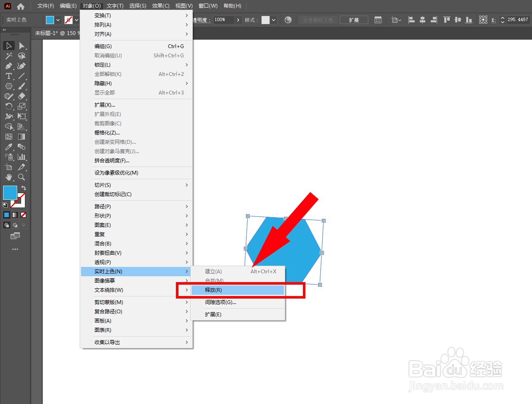The image size is (532, 404).
Task: Click the 扩展 button in control bar
Action: [354, 20]
